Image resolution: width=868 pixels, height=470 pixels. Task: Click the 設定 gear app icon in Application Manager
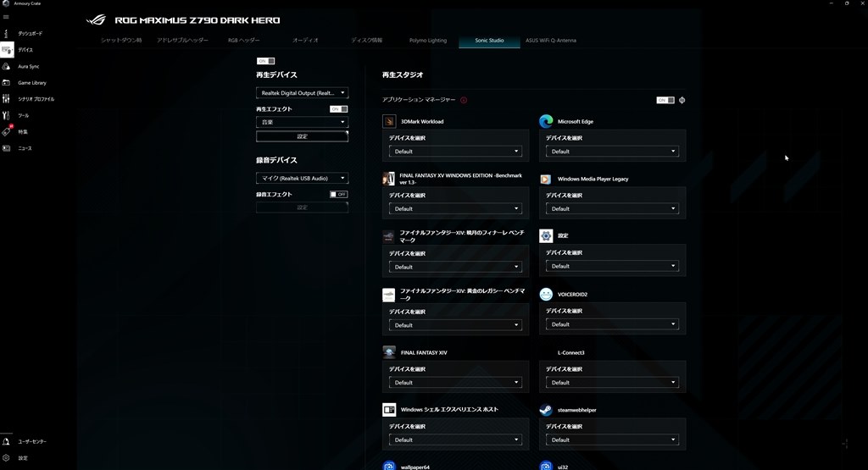(x=546, y=235)
